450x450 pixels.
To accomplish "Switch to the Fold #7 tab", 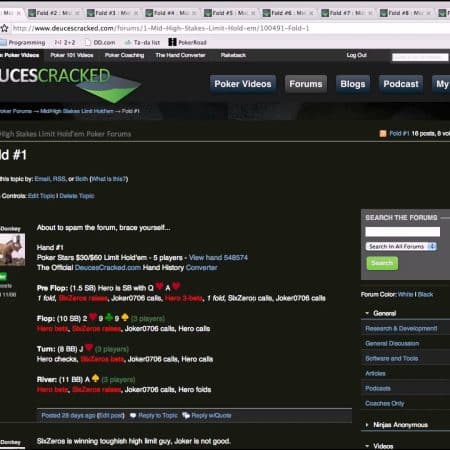I will tap(347, 13).
